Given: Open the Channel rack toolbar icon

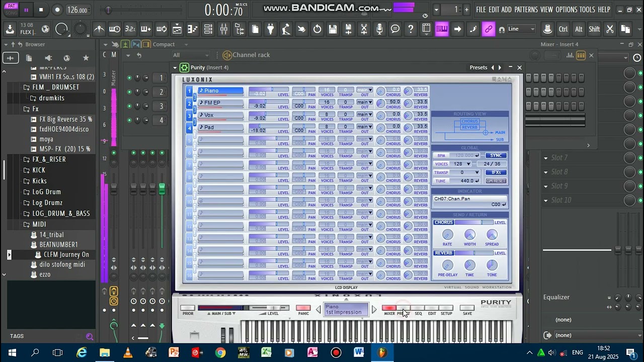Looking at the screenshot, I should (x=208, y=29).
